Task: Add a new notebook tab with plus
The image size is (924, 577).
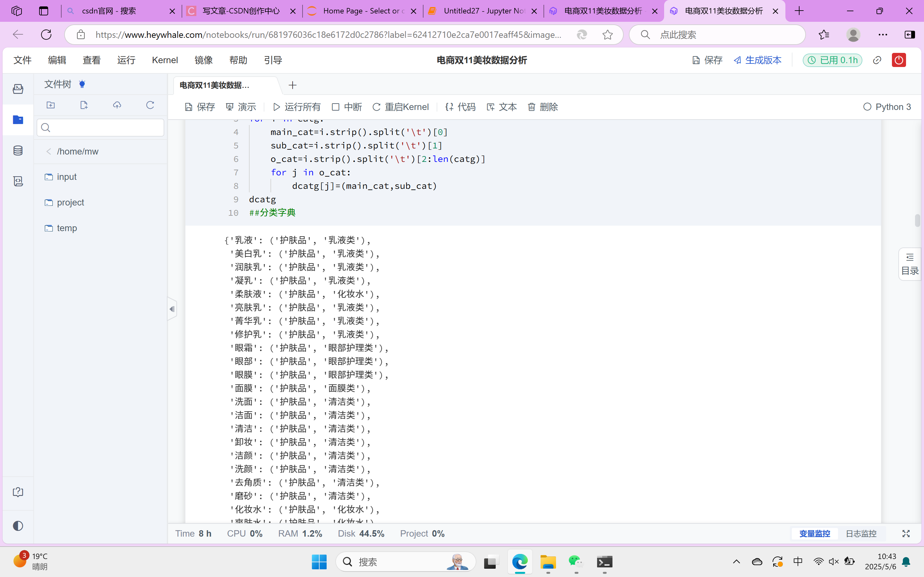Action: coord(293,85)
